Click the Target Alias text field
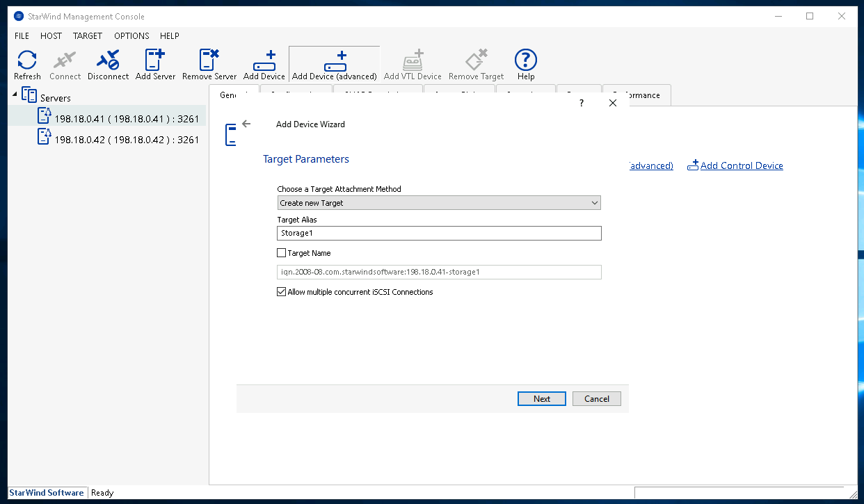Viewport: 864px width, 504px height. coord(438,234)
